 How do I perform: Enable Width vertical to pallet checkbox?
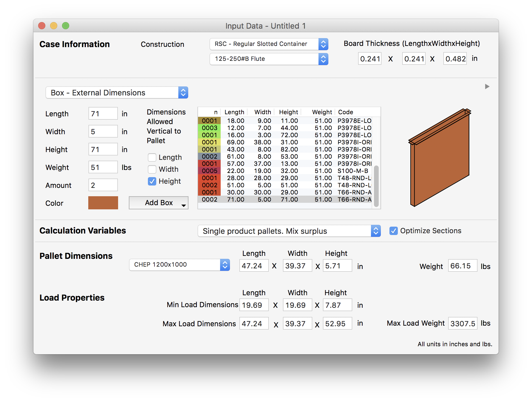point(152,169)
